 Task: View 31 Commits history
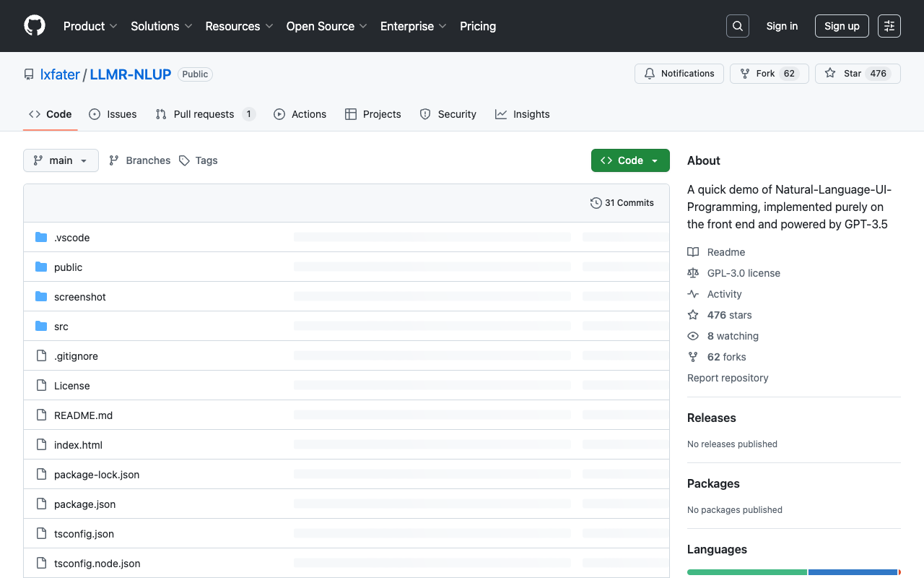click(622, 203)
